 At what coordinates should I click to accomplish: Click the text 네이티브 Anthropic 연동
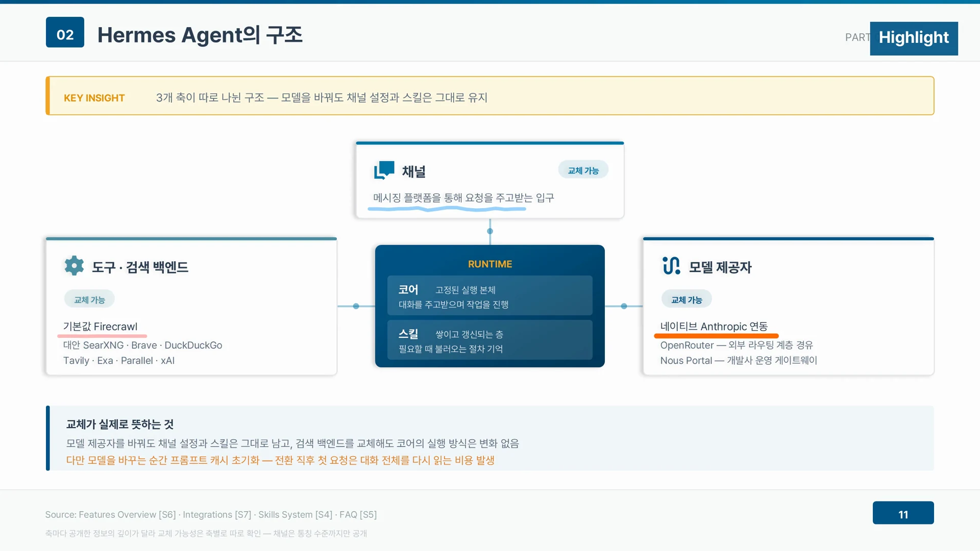(x=714, y=327)
